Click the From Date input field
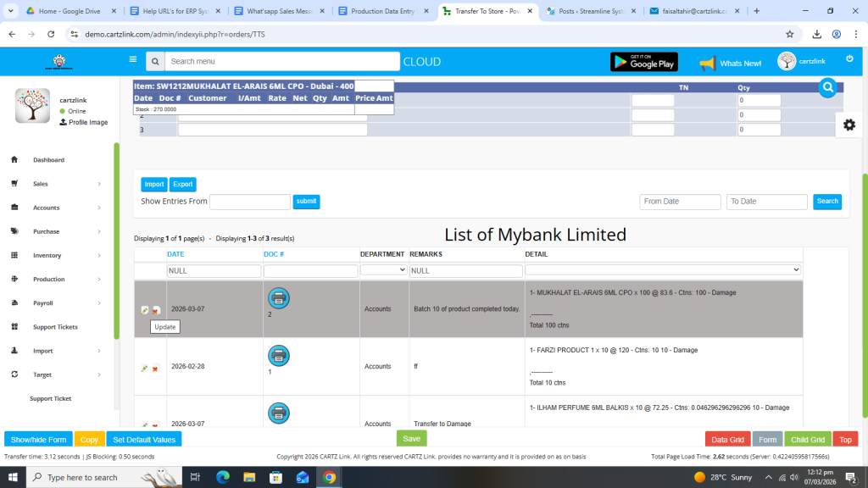Screen dimensions: 868x488 [x=680, y=202]
